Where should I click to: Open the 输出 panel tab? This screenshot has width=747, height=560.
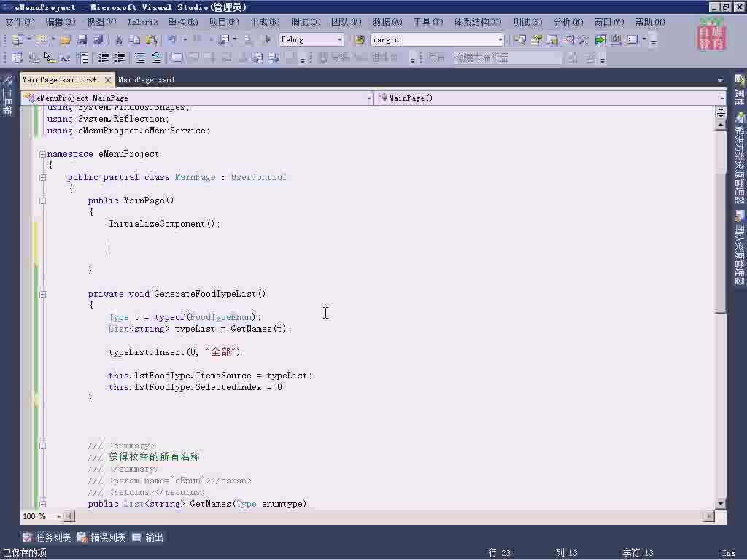[x=148, y=537]
